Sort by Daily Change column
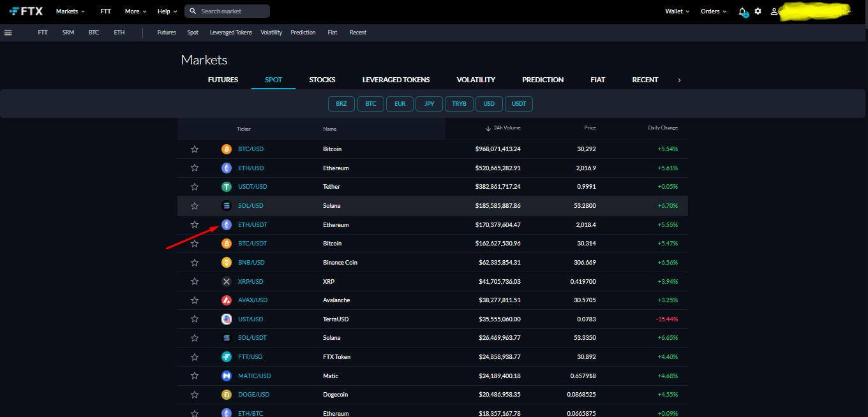The image size is (868, 417). click(663, 128)
